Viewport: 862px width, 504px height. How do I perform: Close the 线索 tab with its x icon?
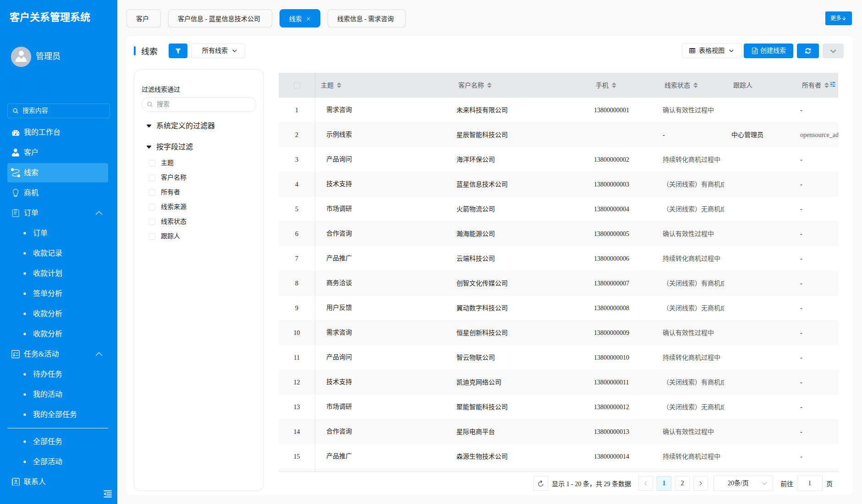308,19
